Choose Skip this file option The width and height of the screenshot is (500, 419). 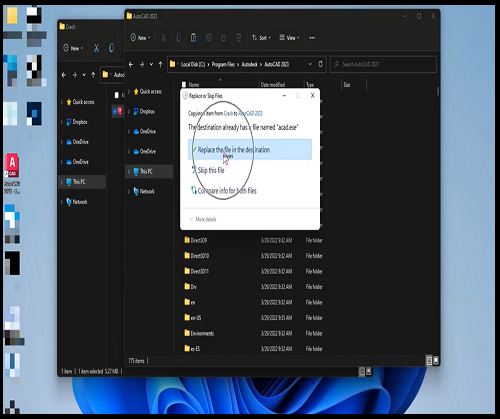[211, 170]
